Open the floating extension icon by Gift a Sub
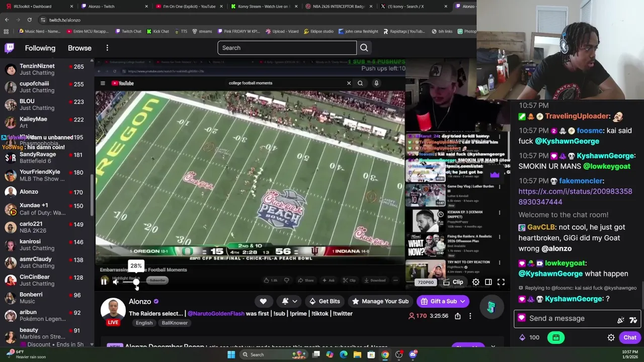 click(x=491, y=308)
